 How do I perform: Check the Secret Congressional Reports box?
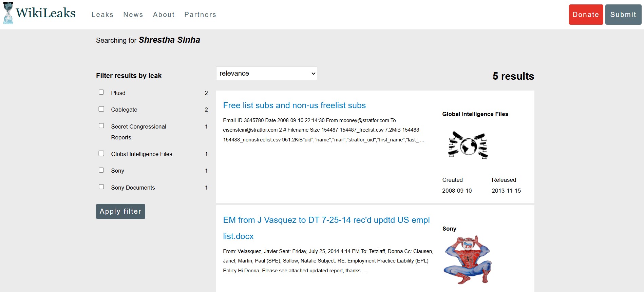tap(101, 126)
